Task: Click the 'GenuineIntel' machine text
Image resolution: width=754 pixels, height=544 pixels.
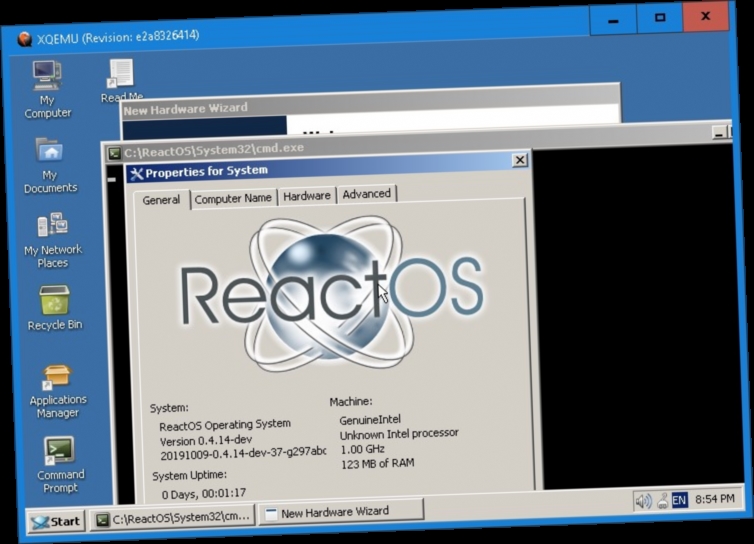Action: click(x=370, y=420)
